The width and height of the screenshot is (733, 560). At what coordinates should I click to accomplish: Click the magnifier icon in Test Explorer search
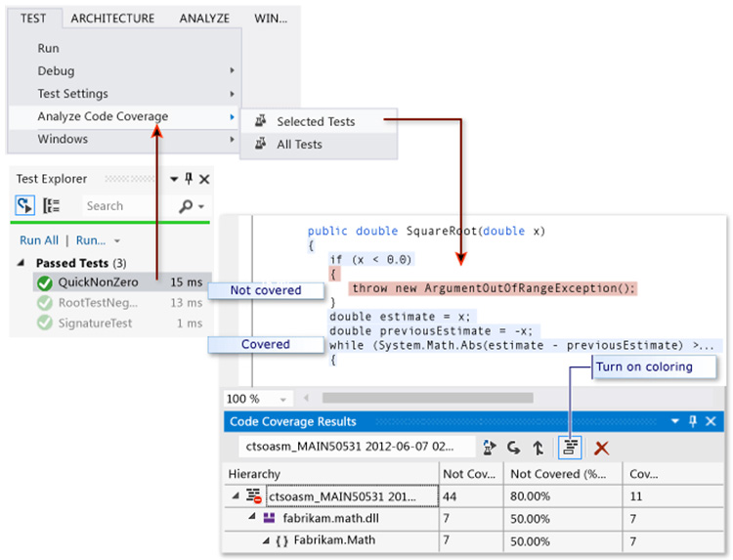click(186, 206)
